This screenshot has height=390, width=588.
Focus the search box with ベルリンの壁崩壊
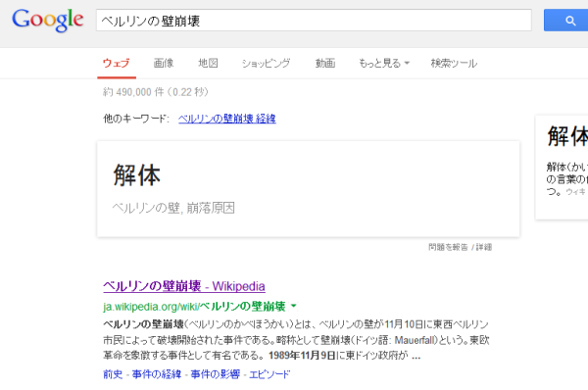tap(314, 21)
